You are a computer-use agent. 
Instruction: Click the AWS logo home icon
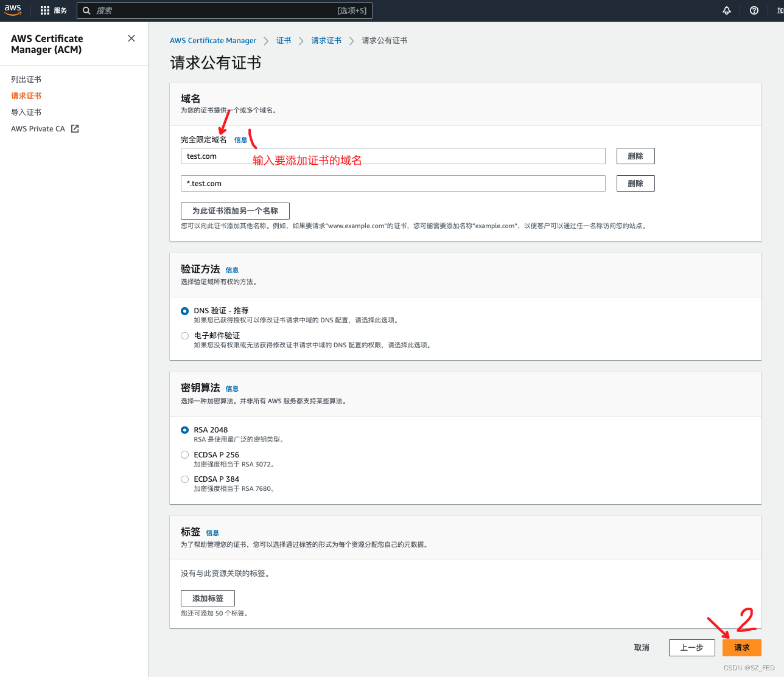13,10
